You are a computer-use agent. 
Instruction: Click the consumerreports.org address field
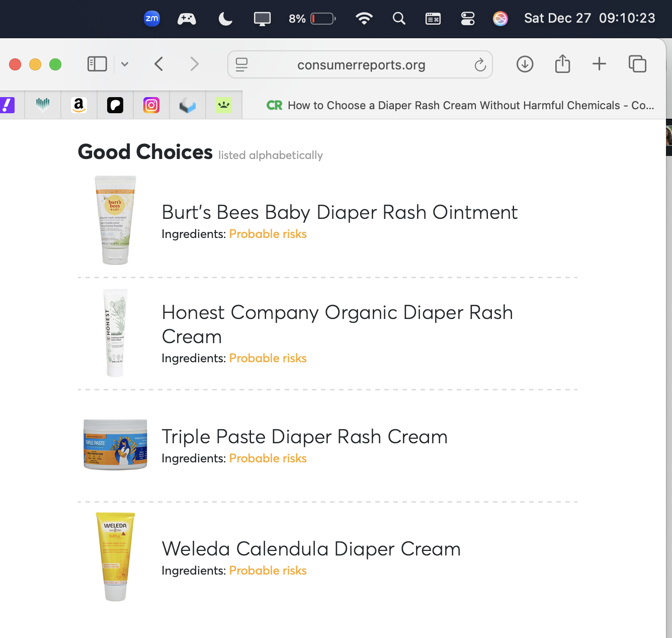pos(361,65)
